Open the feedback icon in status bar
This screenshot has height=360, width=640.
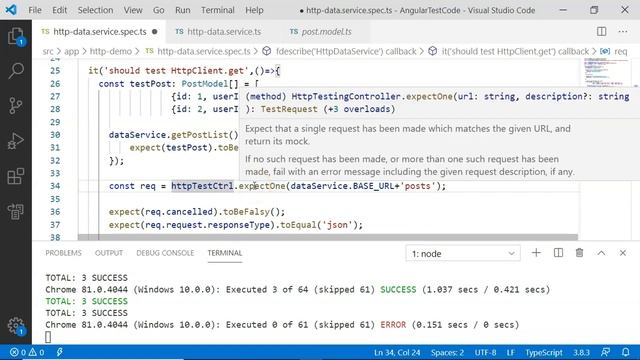tap(606, 352)
